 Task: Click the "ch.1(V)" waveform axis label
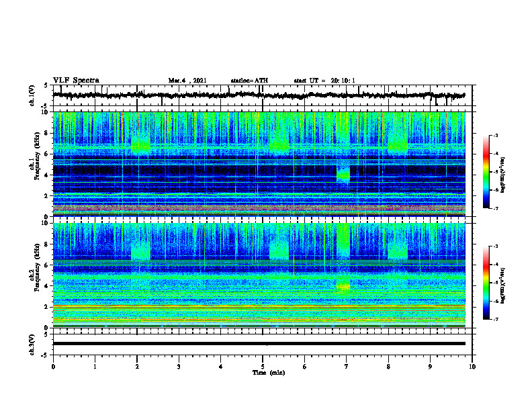pos(32,95)
